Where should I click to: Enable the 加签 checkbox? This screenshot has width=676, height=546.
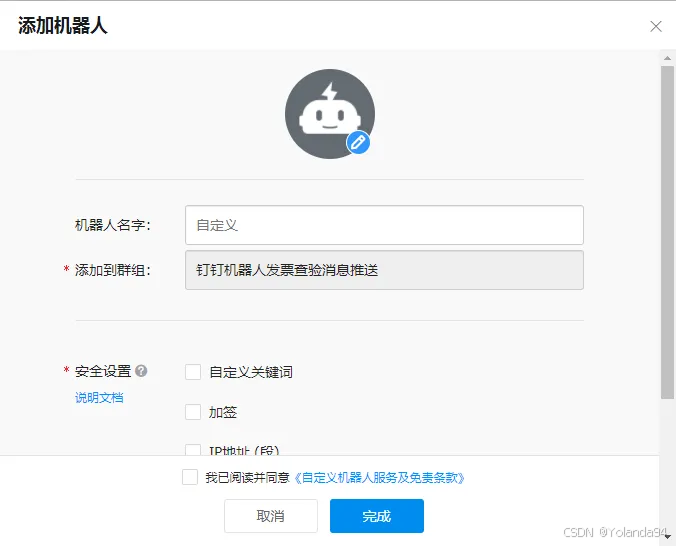(193, 412)
